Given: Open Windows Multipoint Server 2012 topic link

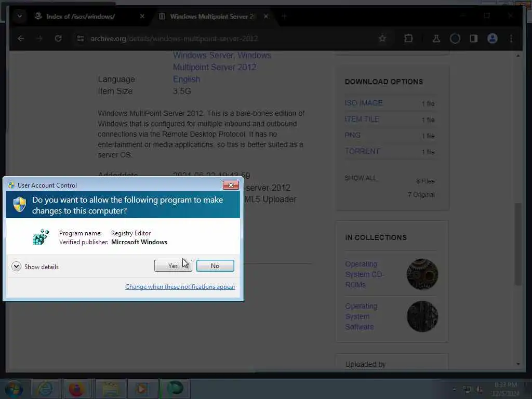Looking at the screenshot, I should point(215,67).
